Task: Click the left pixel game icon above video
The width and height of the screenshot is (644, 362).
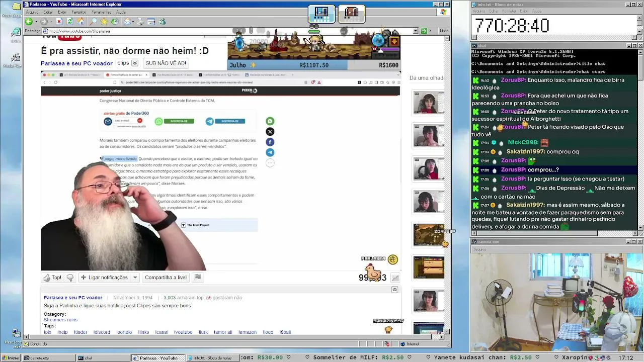Action: (321, 13)
